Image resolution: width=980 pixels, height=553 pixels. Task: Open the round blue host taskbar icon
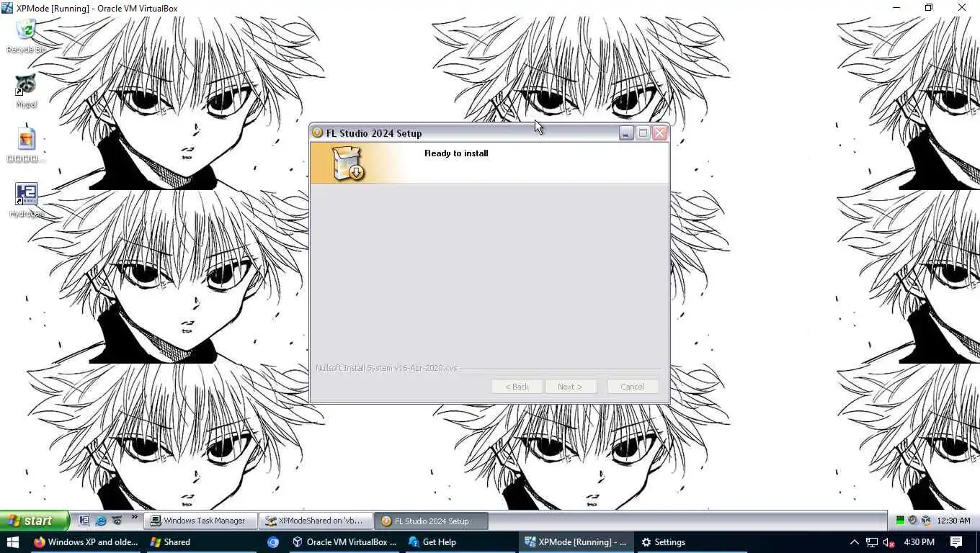(273, 542)
